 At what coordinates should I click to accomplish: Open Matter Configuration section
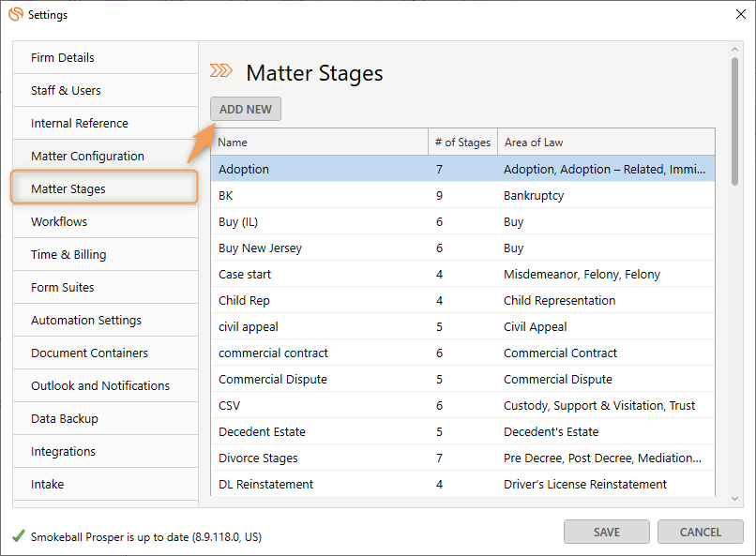(x=105, y=156)
